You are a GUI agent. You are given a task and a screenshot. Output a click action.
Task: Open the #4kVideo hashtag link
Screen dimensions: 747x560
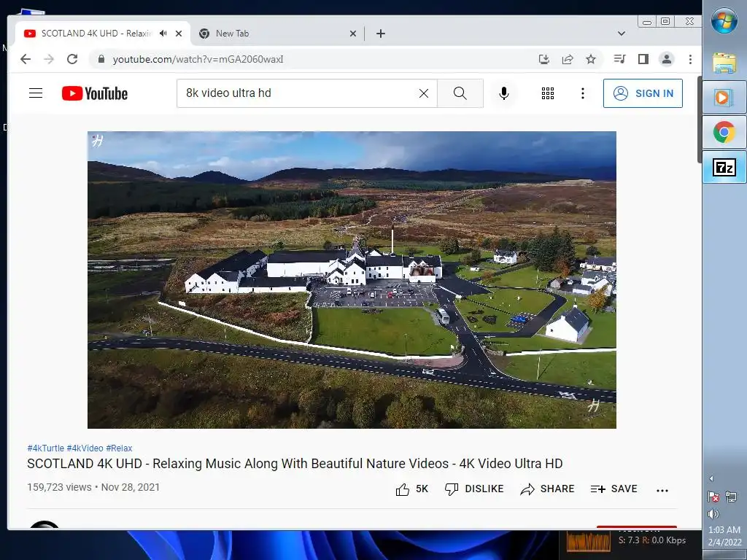click(x=85, y=448)
